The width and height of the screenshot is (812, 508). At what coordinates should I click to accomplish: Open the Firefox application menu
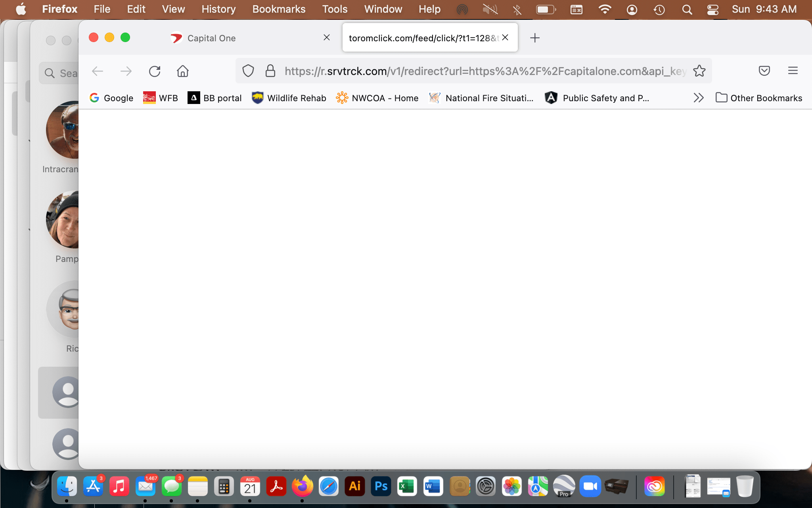tap(793, 71)
